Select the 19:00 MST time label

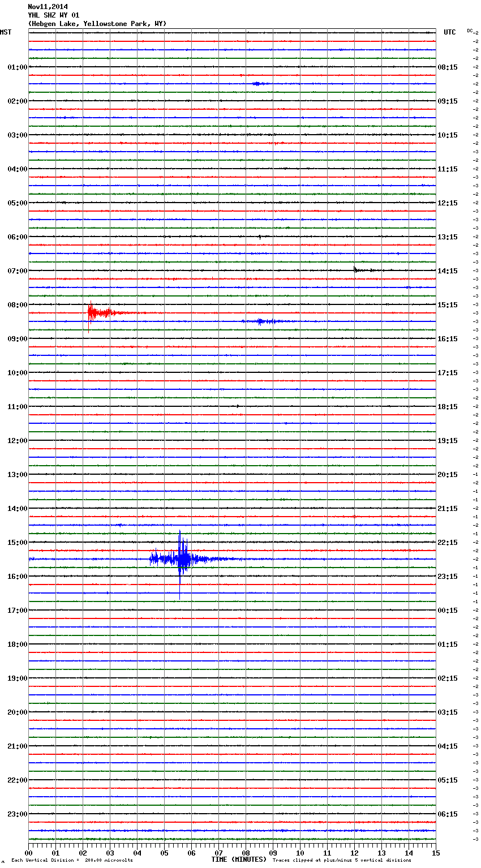pos(18,678)
